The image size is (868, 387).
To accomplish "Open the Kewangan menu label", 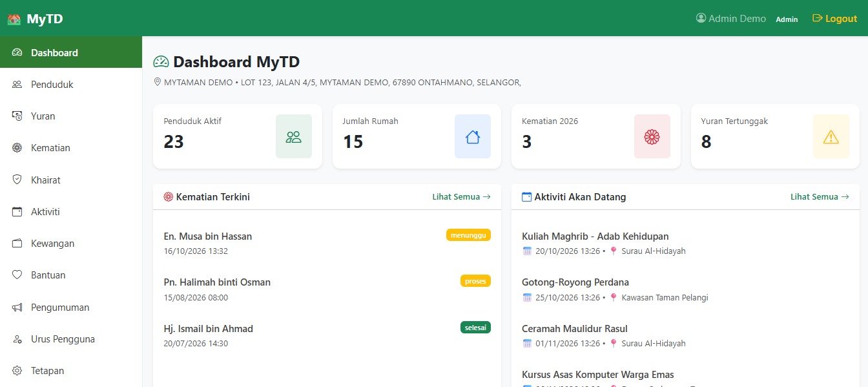I will (x=53, y=244).
